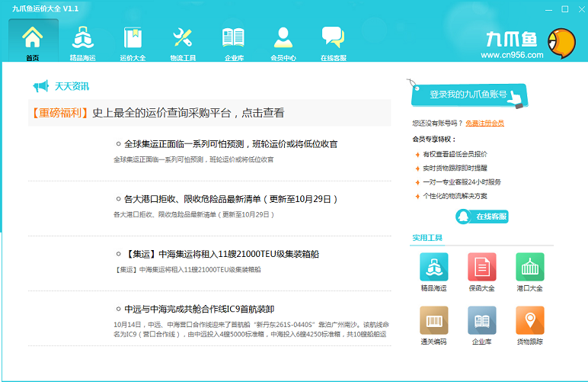Click the 天天资讯 megaphone icon
This screenshot has width=588, height=382.
(x=41, y=86)
